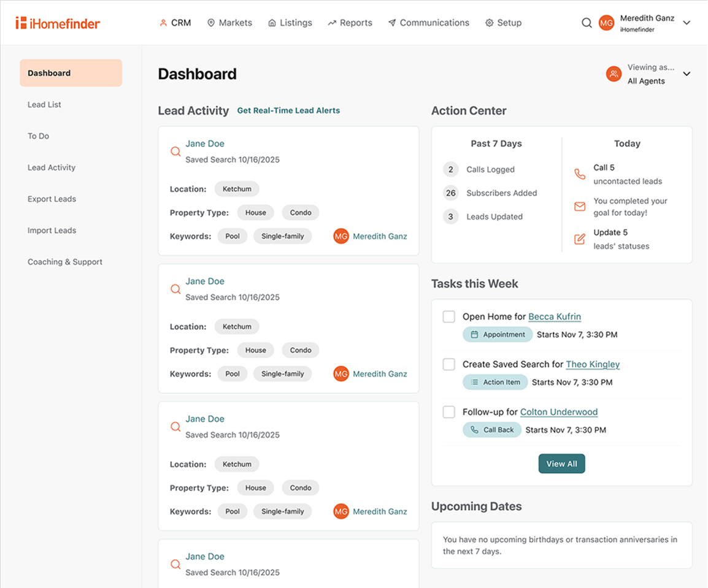Open the Communications menu

point(428,23)
